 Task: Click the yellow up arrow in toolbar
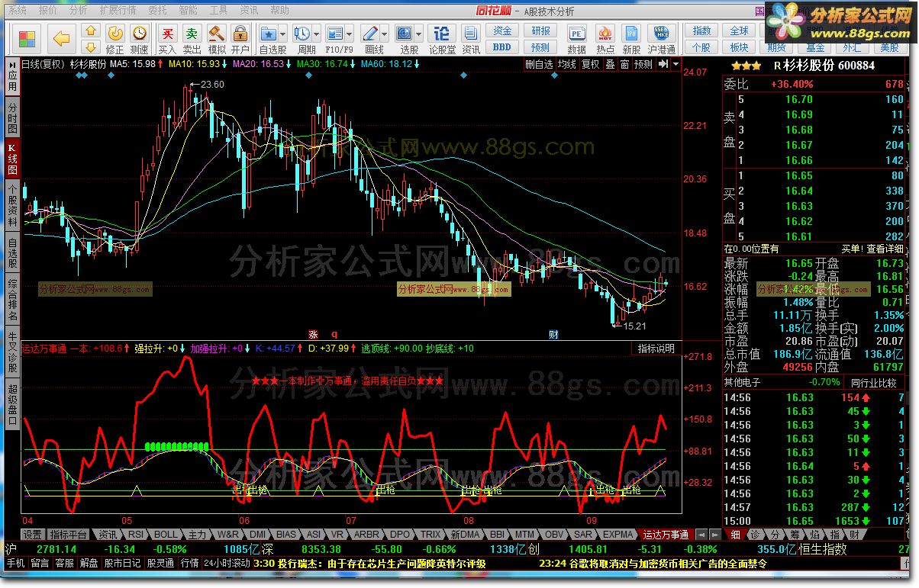tap(90, 31)
